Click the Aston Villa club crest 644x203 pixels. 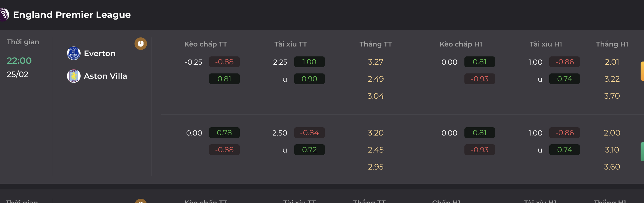(x=74, y=76)
